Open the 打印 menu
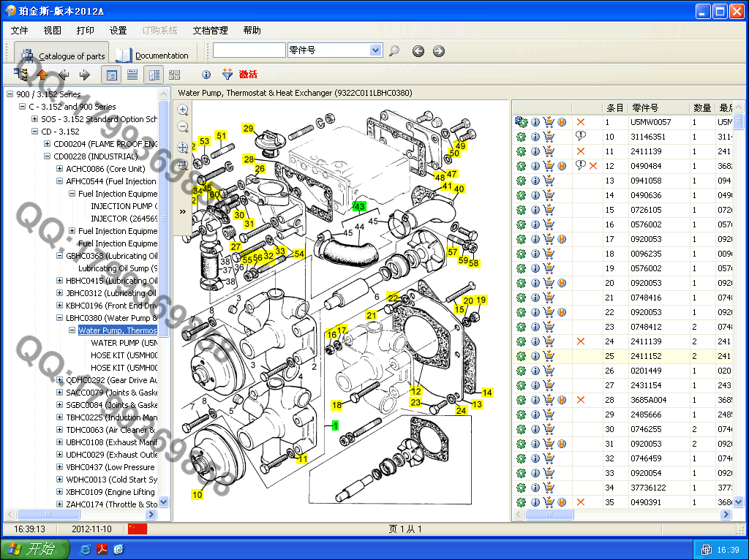This screenshot has height=560, width=749. tap(85, 31)
